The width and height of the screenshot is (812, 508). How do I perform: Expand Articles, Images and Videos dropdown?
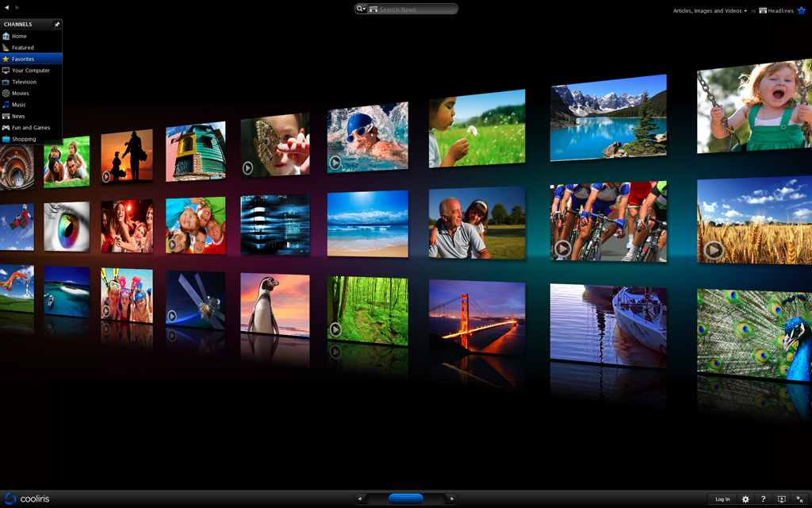710,10
